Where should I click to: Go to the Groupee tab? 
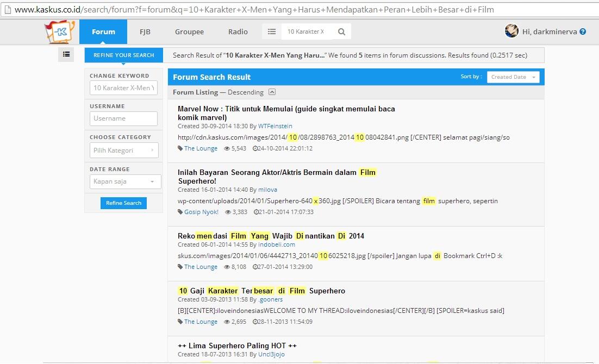[189, 32]
